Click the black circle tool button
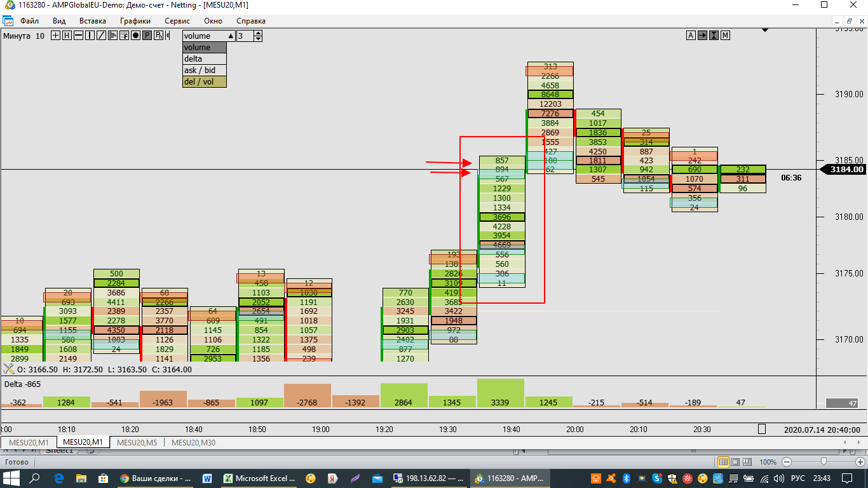Viewport: 868px width, 488px height. (135, 36)
